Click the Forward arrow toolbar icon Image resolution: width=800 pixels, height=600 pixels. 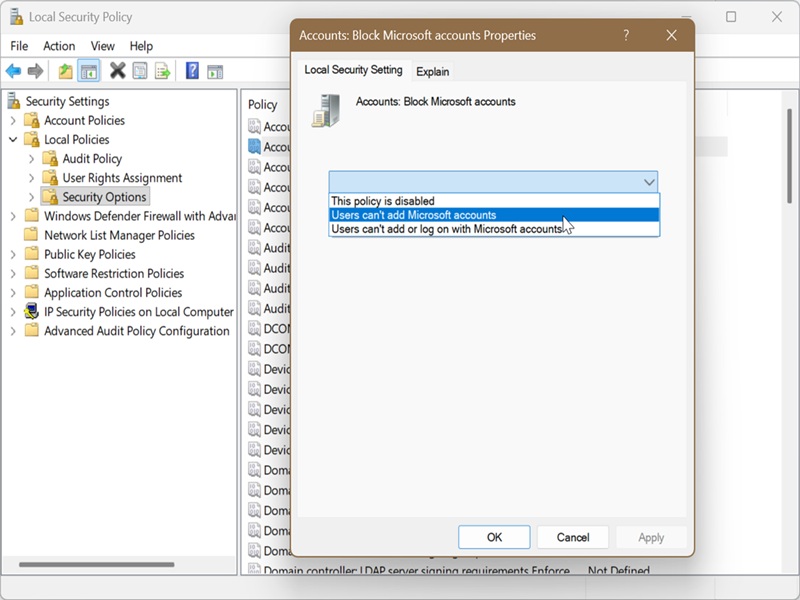(35, 71)
